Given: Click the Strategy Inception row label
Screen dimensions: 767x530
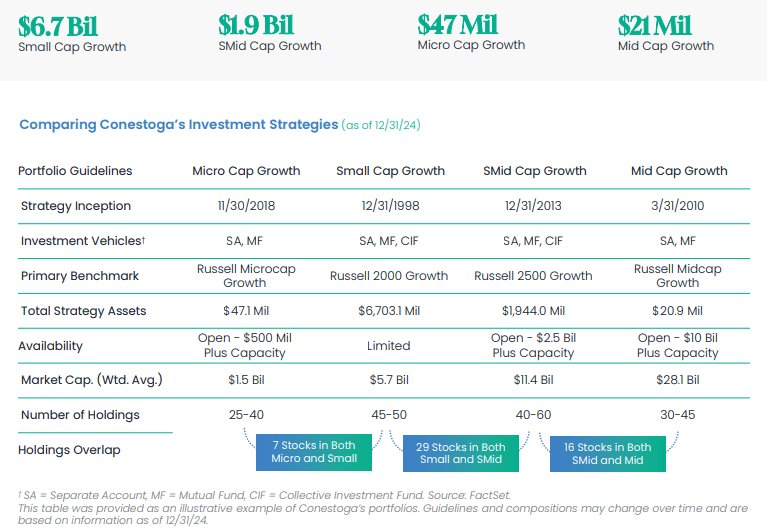Looking at the screenshot, I should (x=76, y=206).
